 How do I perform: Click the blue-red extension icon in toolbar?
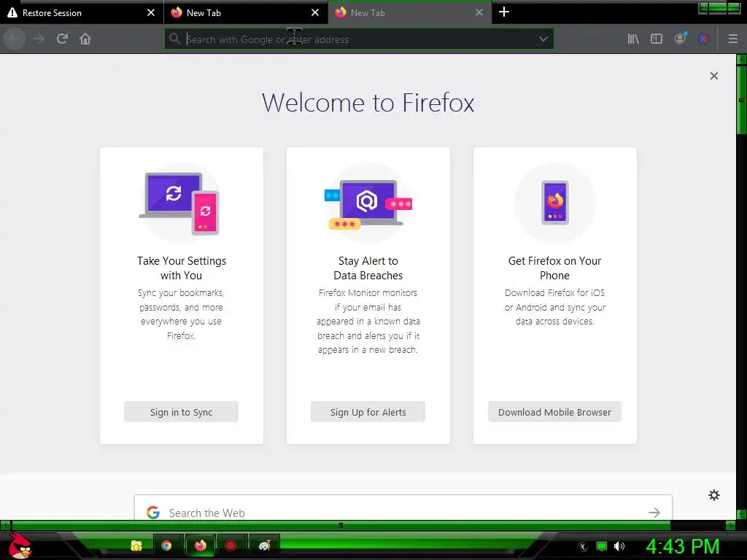pos(703,39)
